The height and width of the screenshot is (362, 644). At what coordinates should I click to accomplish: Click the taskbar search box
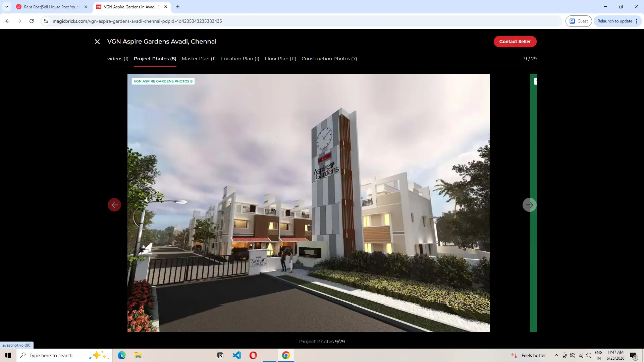(64, 355)
